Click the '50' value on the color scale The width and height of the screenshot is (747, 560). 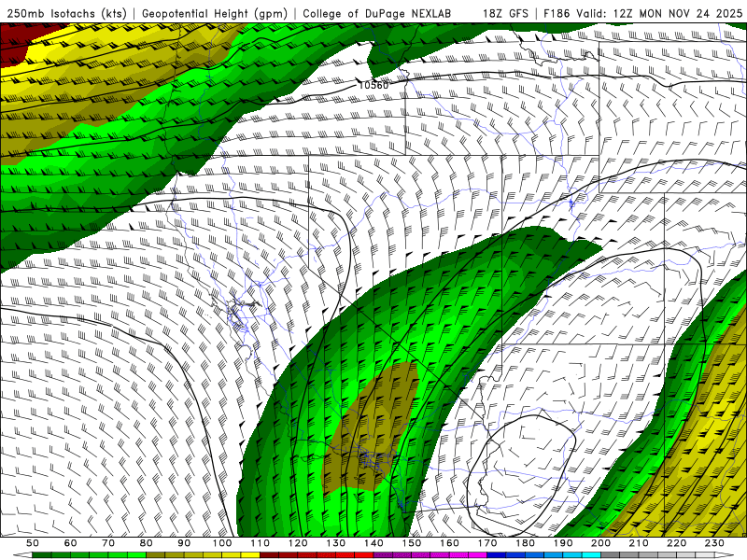click(33, 543)
